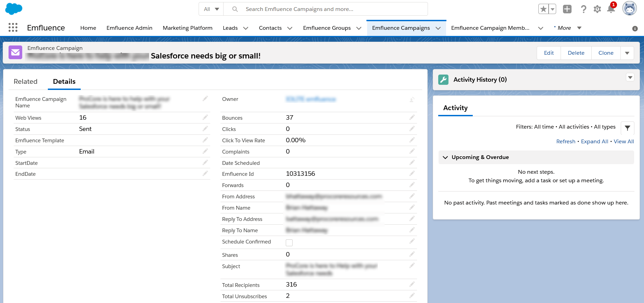Open the user profile avatar
The height and width of the screenshot is (303, 644).
click(629, 9)
